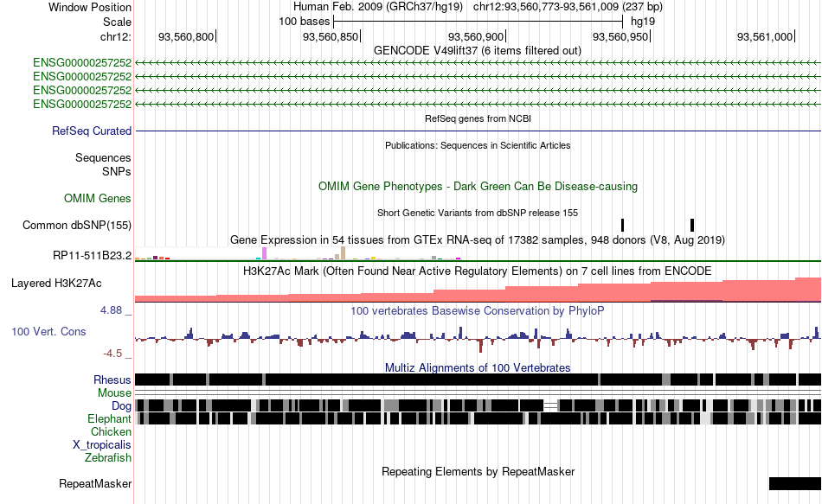Click the Mouse alignment double line

[x=478, y=392]
